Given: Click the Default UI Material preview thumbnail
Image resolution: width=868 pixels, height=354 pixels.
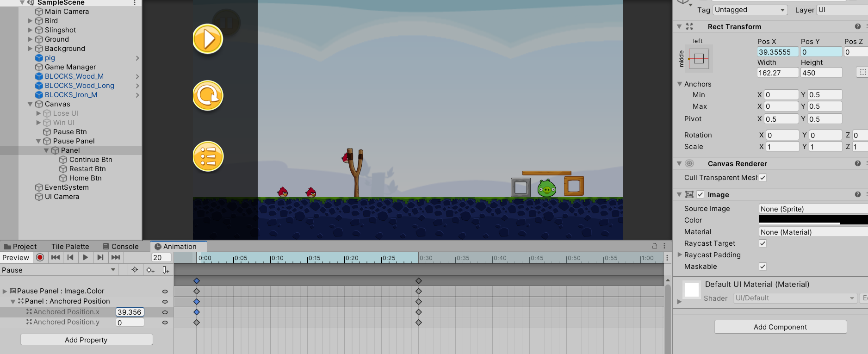Looking at the screenshot, I should (x=691, y=290).
